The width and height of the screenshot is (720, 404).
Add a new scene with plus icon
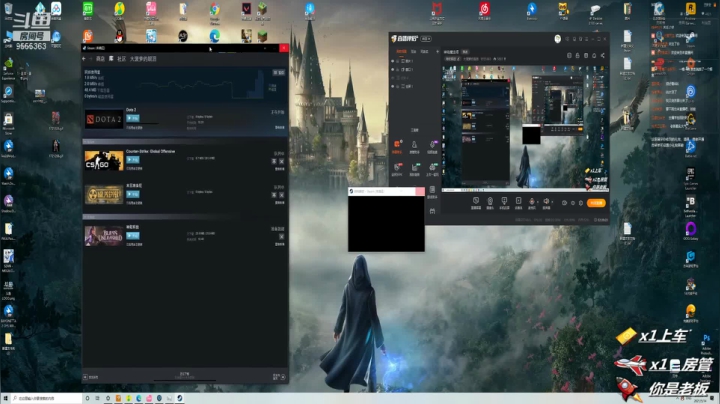437,51
